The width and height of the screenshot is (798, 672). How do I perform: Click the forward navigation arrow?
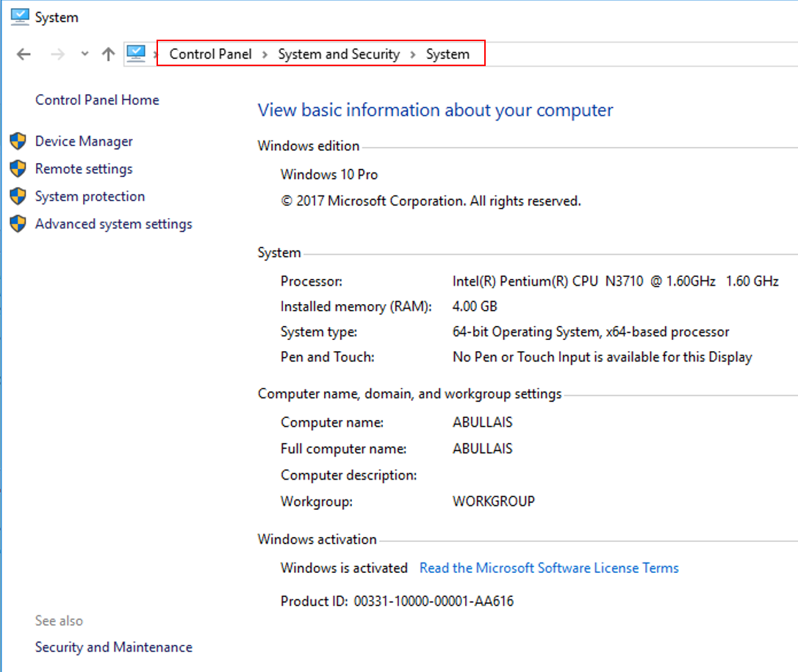point(57,54)
